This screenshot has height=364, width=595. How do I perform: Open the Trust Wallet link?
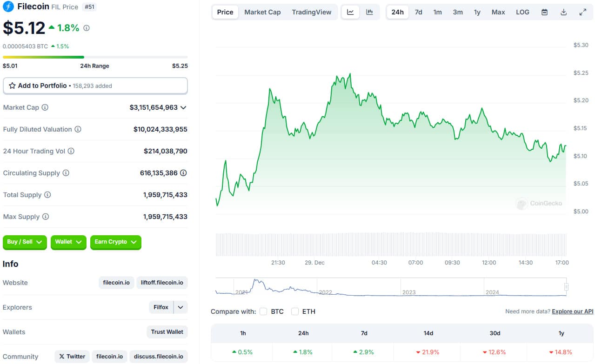click(x=167, y=332)
